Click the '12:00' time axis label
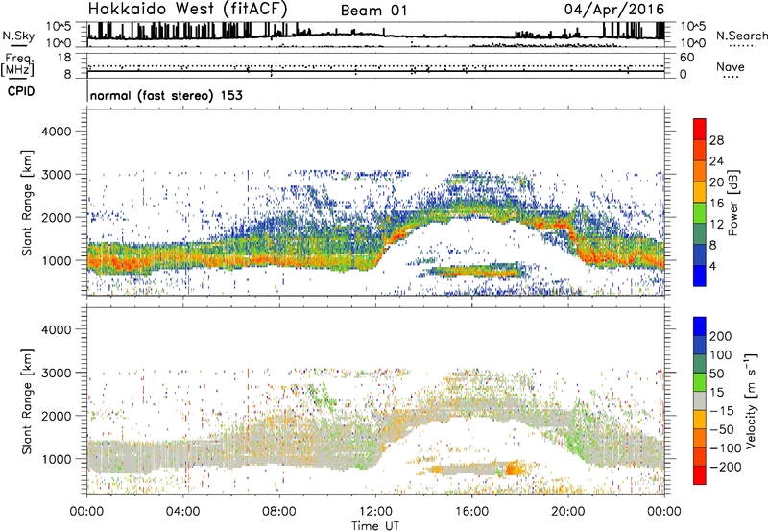Screen dimensions: 768x532 click(x=375, y=512)
